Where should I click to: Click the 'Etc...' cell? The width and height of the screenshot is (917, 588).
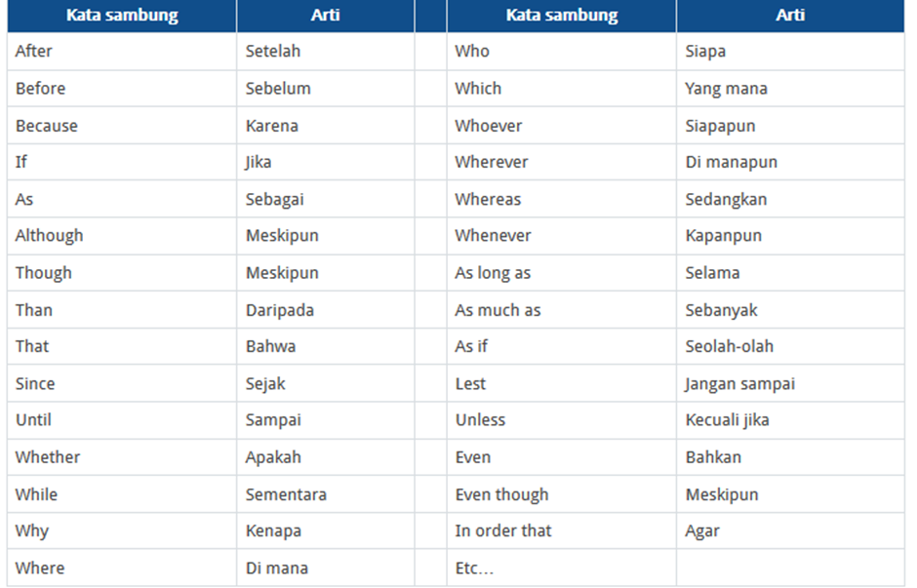[562, 568]
